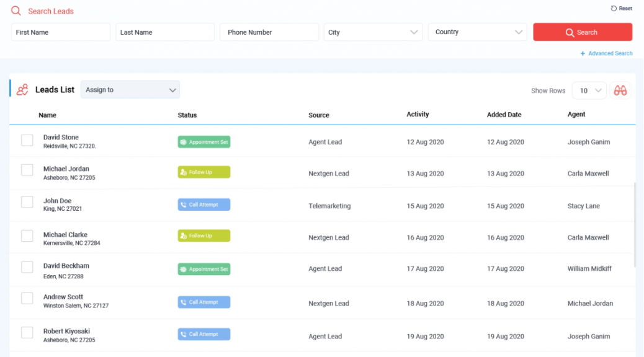Click the 15 Aug 2020 activity date
Image resolution: width=644 pixels, height=357 pixels.
pos(425,206)
